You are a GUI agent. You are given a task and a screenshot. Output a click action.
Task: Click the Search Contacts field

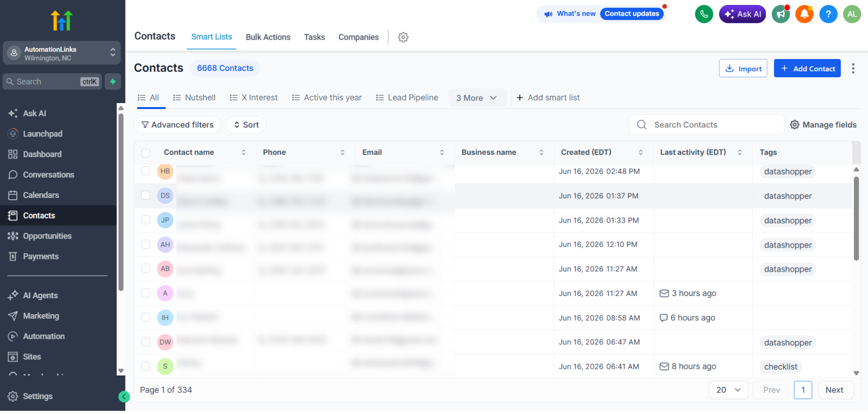point(706,125)
